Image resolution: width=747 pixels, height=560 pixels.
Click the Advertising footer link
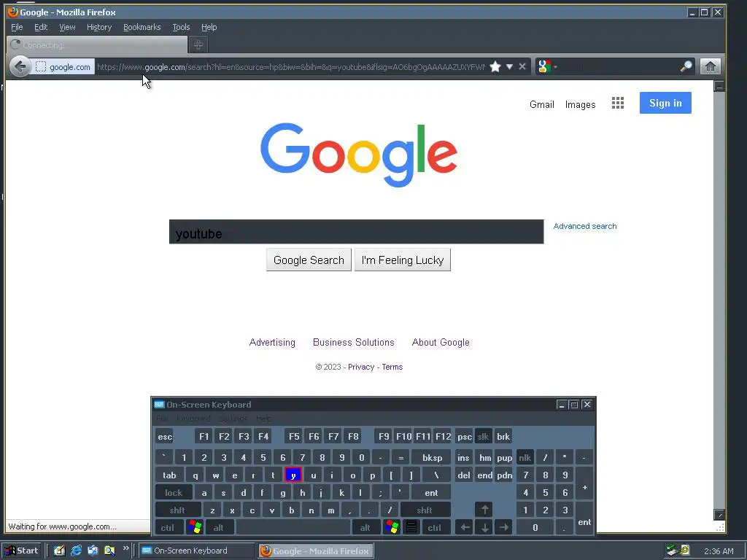point(272,343)
